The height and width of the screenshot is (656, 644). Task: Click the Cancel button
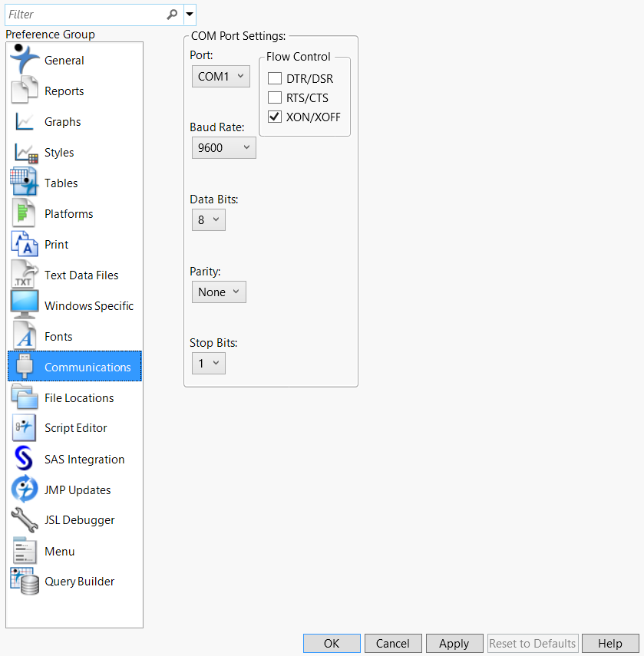393,643
